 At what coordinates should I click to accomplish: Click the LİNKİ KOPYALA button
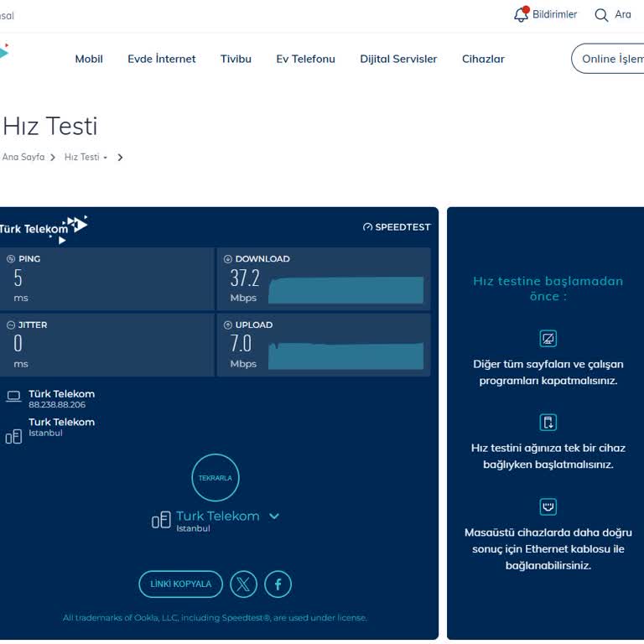(181, 584)
